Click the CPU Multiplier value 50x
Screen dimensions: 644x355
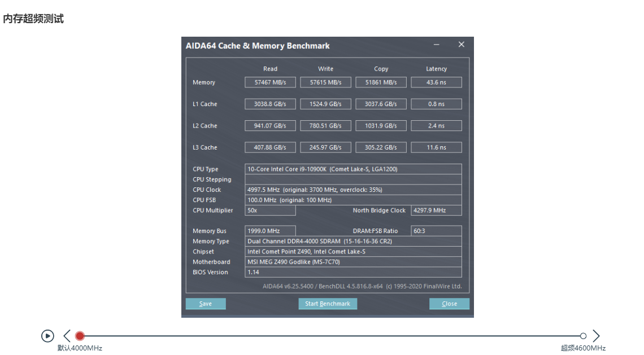270,210
